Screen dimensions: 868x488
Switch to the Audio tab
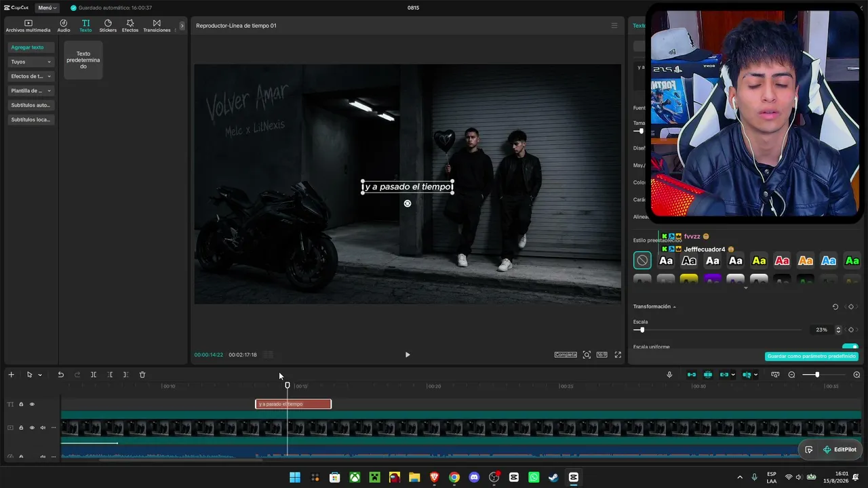[64, 26]
